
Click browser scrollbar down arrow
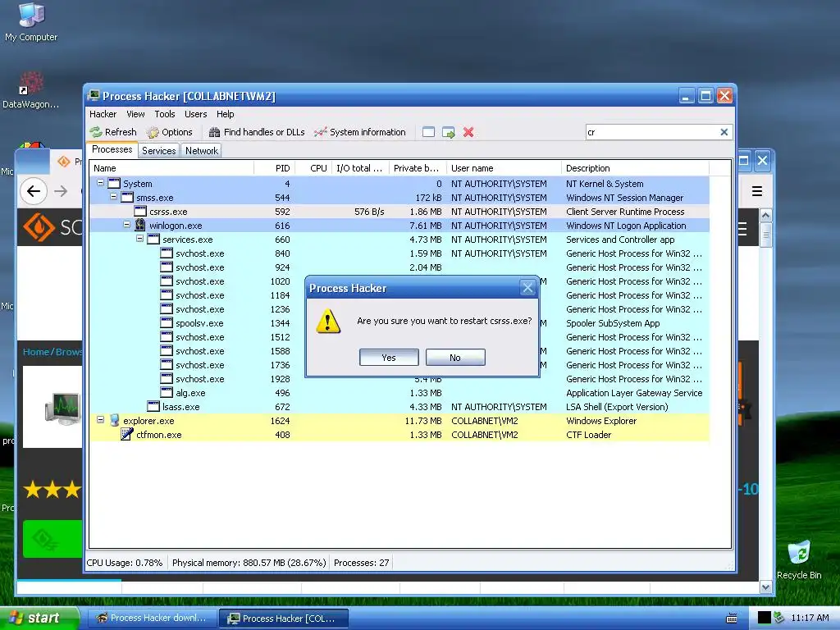tap(765, 587)
